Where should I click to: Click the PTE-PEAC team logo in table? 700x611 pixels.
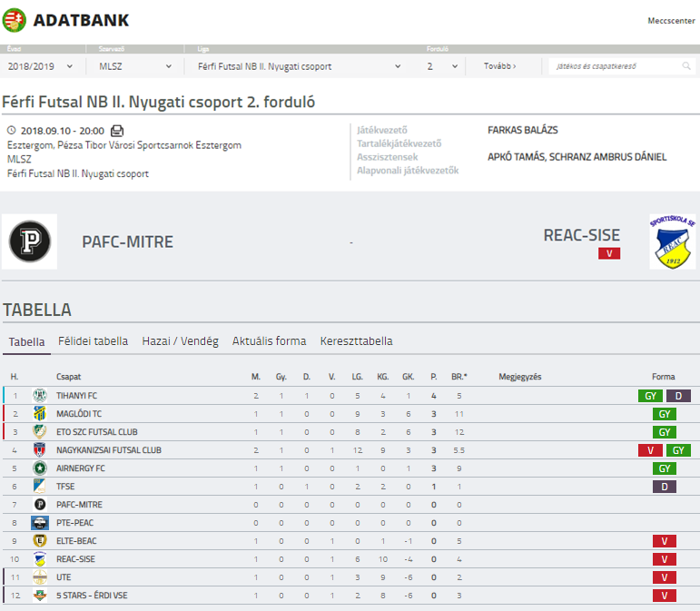pos(40,523)
